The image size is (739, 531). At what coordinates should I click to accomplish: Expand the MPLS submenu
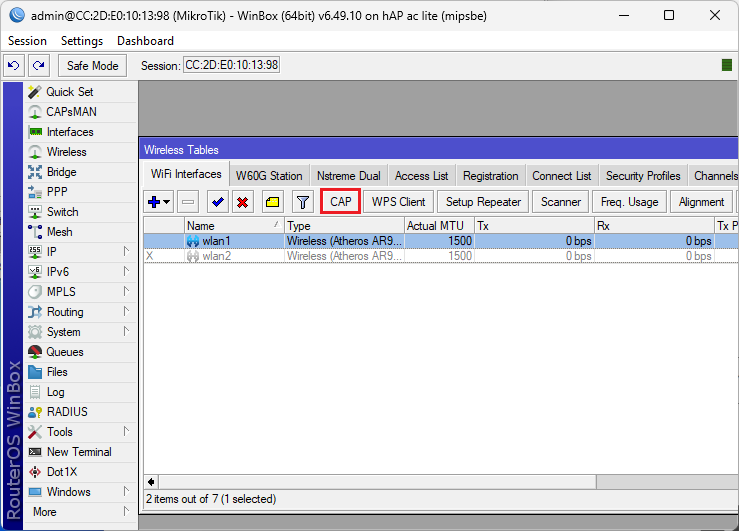(126, 292)
